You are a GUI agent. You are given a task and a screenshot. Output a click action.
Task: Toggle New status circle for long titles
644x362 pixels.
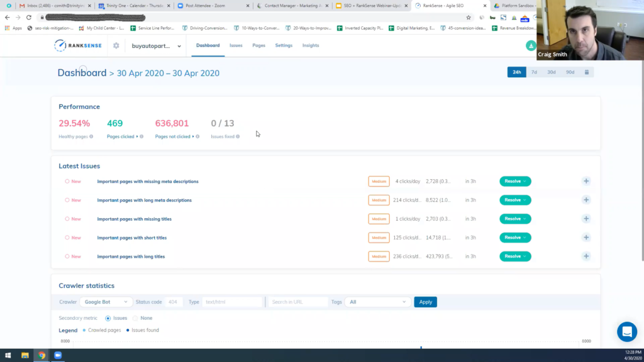(67, 256)
